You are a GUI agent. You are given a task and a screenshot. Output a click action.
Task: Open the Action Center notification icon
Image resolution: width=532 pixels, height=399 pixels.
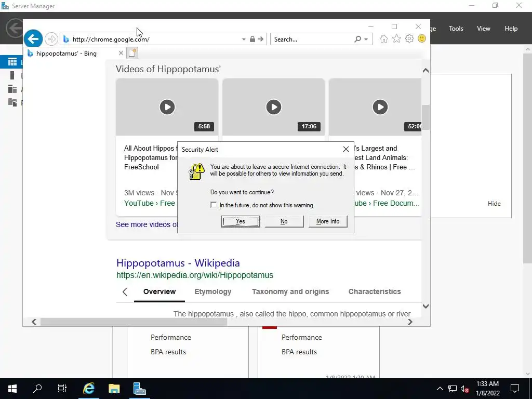[x=515, y=389]
